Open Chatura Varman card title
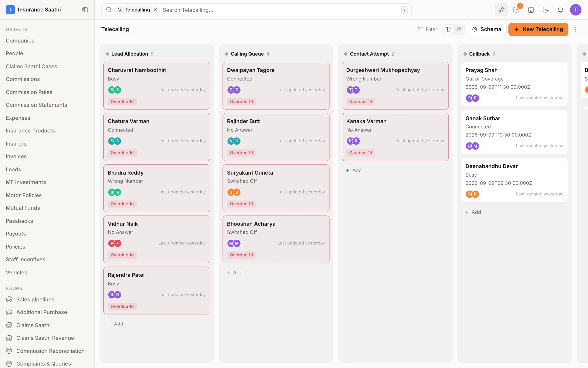 pos(129,121)
